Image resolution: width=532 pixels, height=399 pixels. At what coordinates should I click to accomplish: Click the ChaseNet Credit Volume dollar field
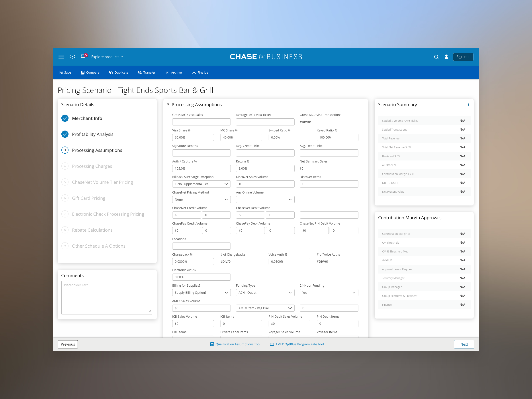[186, 215]
